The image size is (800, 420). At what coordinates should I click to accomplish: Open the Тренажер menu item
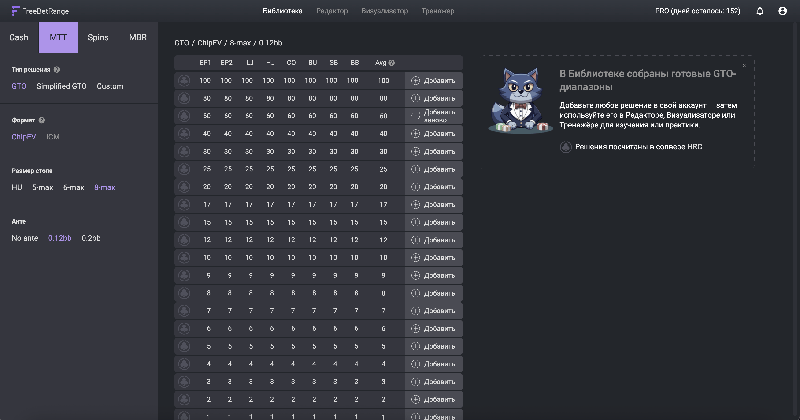437,11
